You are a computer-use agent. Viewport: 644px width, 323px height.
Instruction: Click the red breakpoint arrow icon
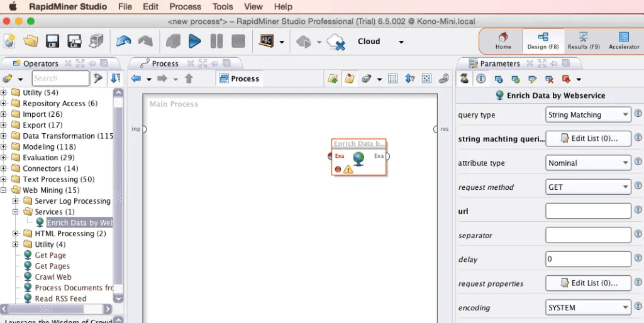[x=567, y=79]
